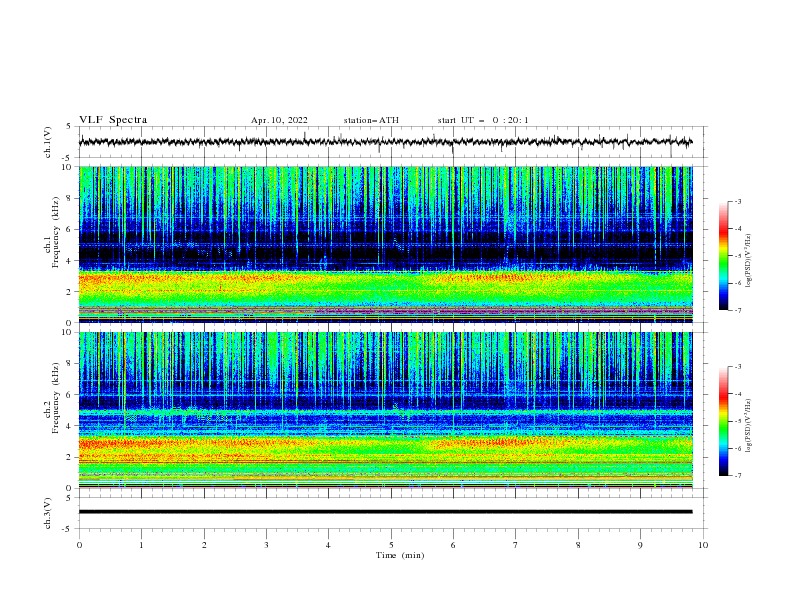Click the log(PSD) label beside ch.2 colorbar
Viewport: 792px width, 612px height.
750,426
